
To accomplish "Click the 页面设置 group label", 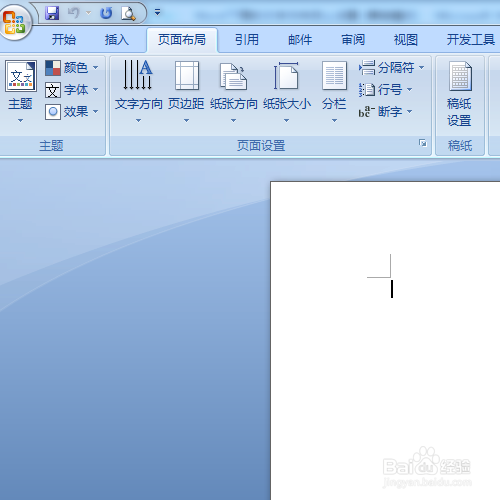I will (x=261, y=146).
